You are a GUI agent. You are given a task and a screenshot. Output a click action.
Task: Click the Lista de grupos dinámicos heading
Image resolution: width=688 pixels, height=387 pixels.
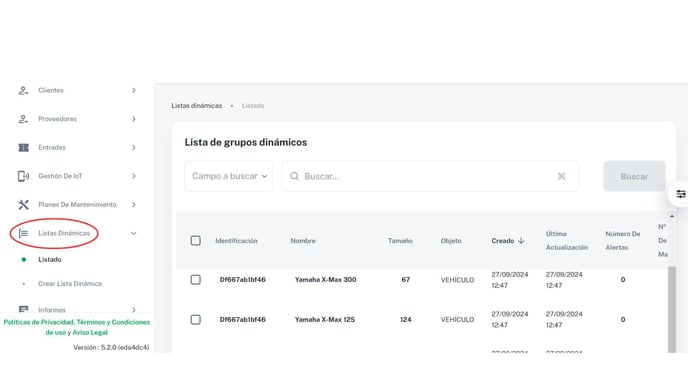[246, 142]
